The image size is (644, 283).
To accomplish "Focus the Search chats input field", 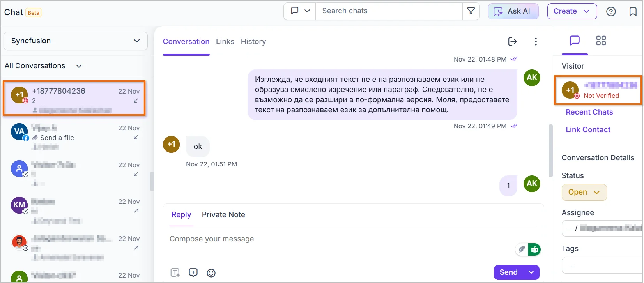I will pyautogui.click(x=389, y=11).
